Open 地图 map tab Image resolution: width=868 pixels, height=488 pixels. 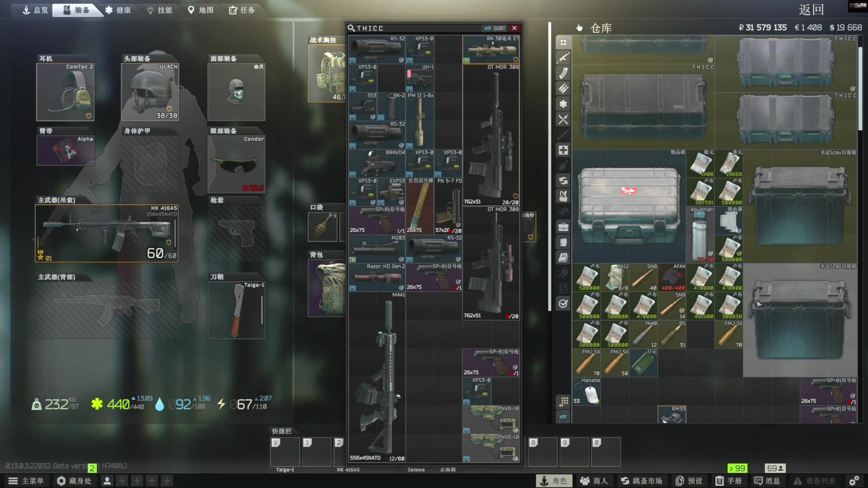[201, 10]
